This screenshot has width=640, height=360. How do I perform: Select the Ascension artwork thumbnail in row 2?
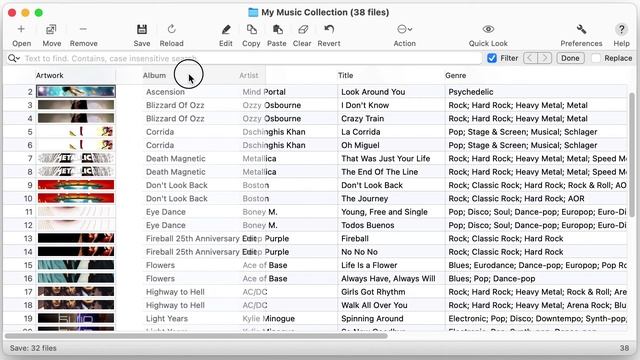tap(76, 91)
